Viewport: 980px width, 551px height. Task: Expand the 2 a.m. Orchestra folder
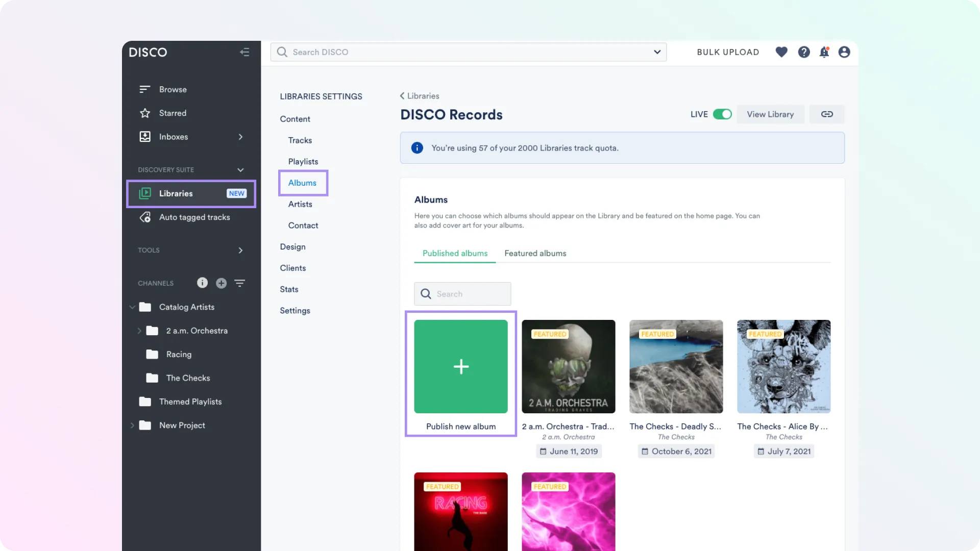138,331
